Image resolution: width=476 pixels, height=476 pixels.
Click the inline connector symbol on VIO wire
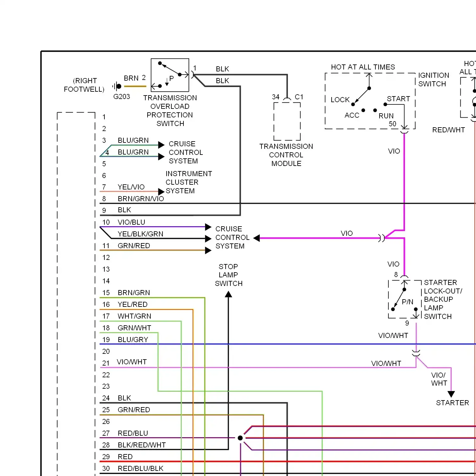382,238
